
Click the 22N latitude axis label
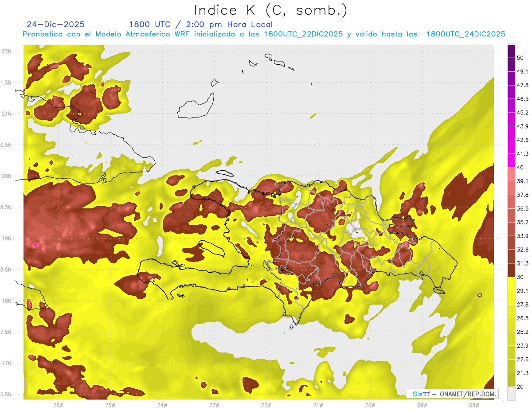pos(8,51)
